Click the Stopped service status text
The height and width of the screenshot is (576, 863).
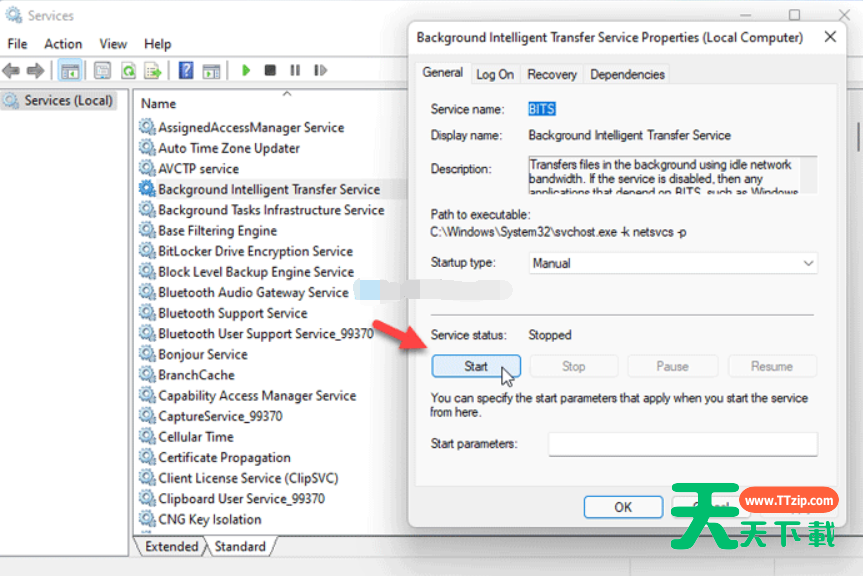click(x=550, y=335)
